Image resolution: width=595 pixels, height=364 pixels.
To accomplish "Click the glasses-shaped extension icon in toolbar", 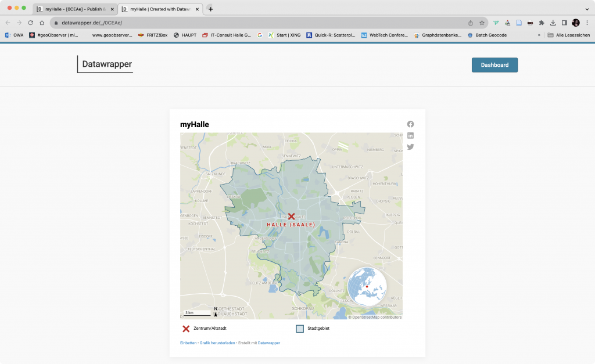I will 529,23.
